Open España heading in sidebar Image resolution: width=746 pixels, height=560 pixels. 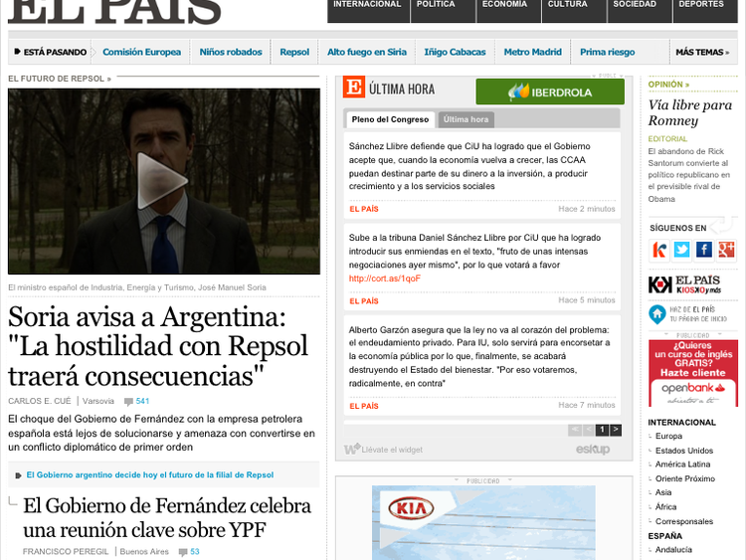point(665,536)
